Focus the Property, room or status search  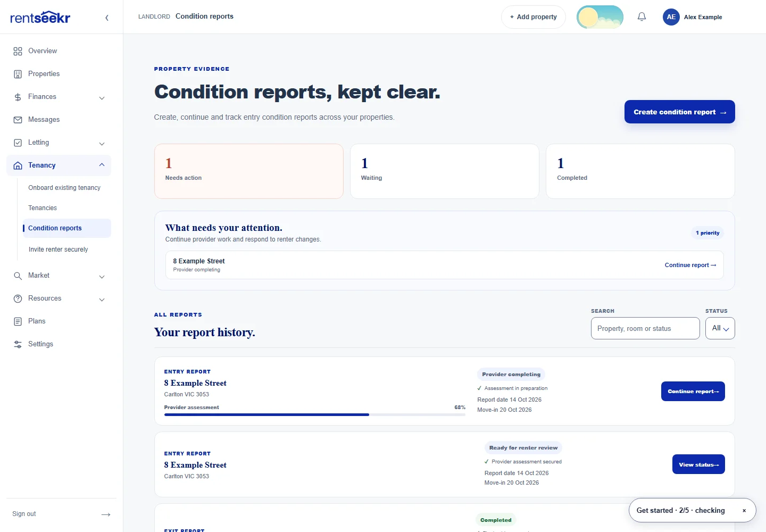pyautogui.click(x=645, y=328)
